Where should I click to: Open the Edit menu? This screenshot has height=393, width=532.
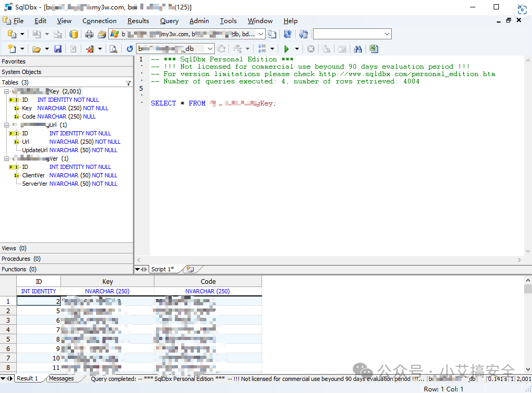pyautogui.click(x=40, y=21)
